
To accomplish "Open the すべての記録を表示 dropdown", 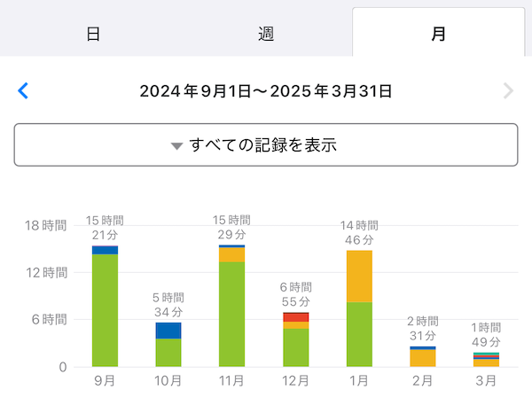I will (266, 145).
